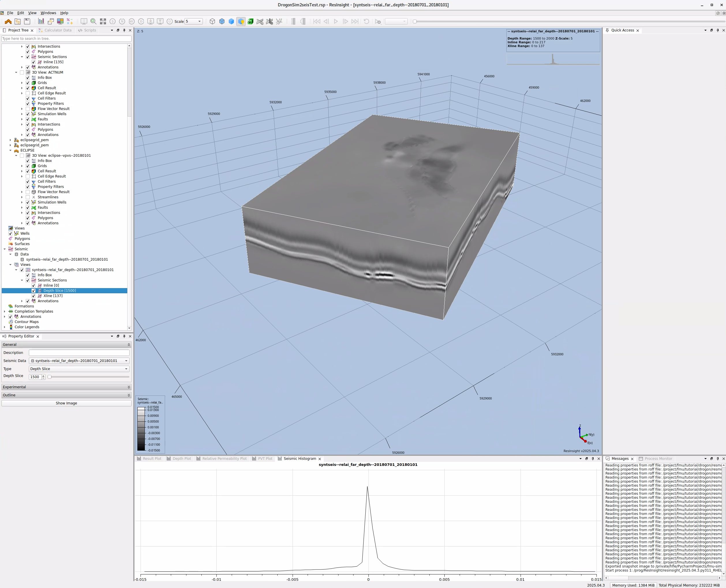This screenshot has height=588, width=726.
Task: Select the wireframe mesh cube icon
Action: pyautogui.click(x=212, y=21)
